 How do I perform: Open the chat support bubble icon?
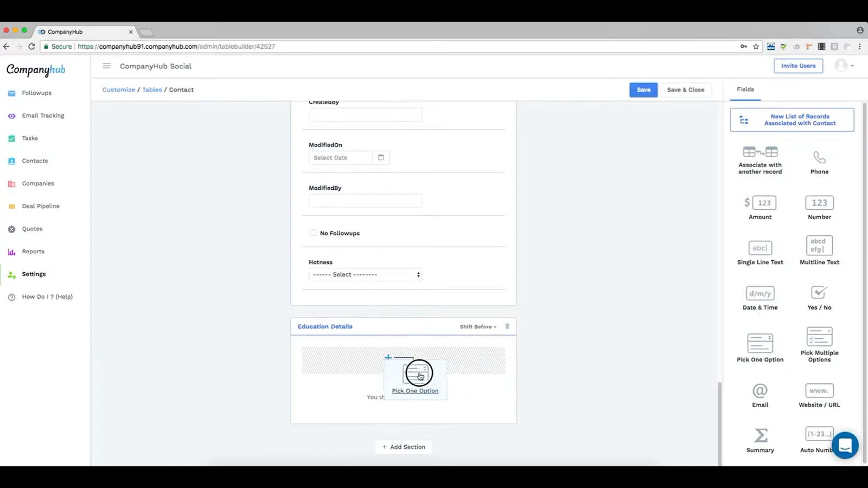(x=845, y=445)
